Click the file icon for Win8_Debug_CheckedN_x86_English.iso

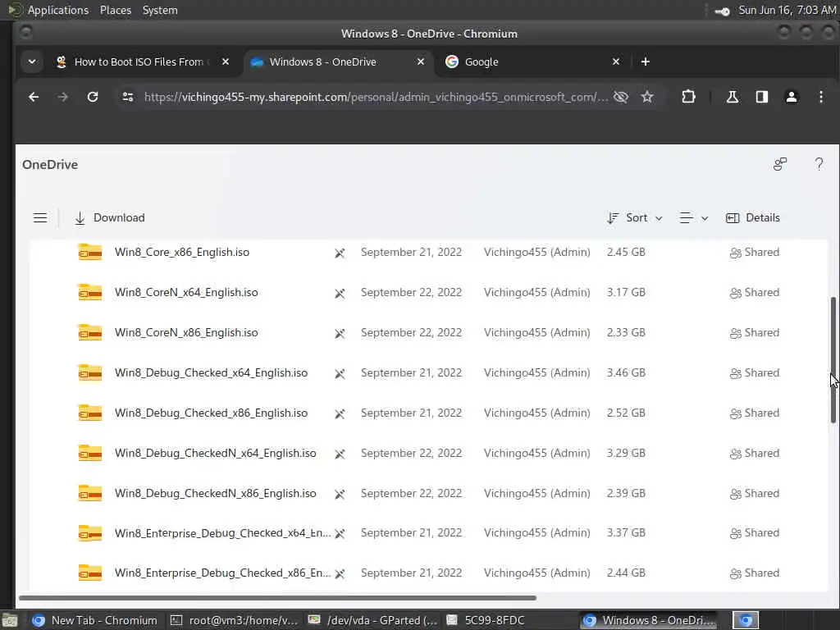[x=90, y=493]
